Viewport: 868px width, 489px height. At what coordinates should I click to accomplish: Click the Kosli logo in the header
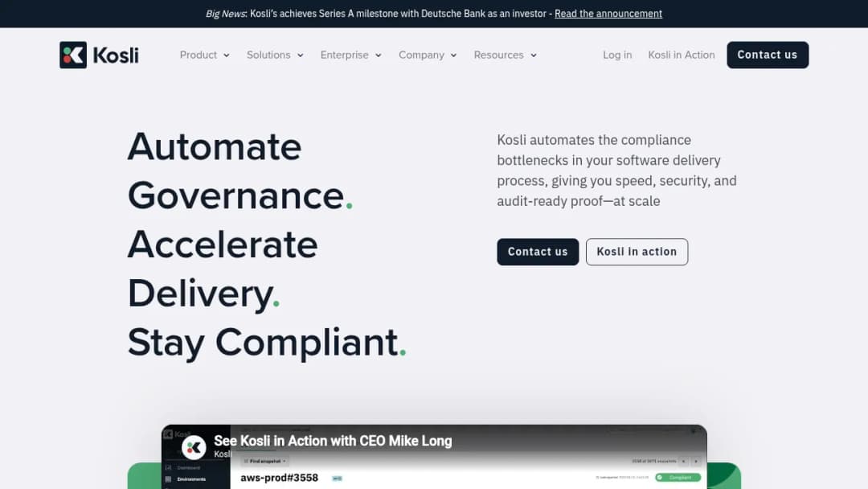(x=99, y=55)
